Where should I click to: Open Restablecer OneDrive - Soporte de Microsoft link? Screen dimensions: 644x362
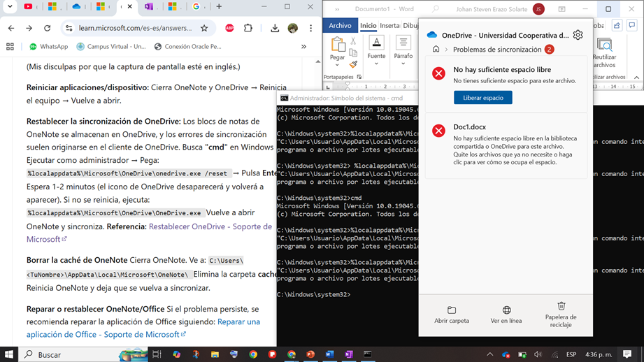coord(149,233)
